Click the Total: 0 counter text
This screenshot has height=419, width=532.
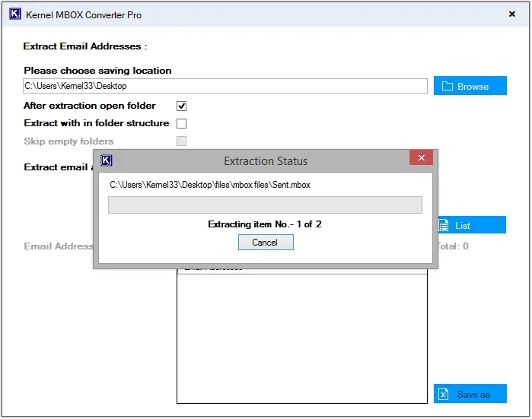tap(454, 246)
